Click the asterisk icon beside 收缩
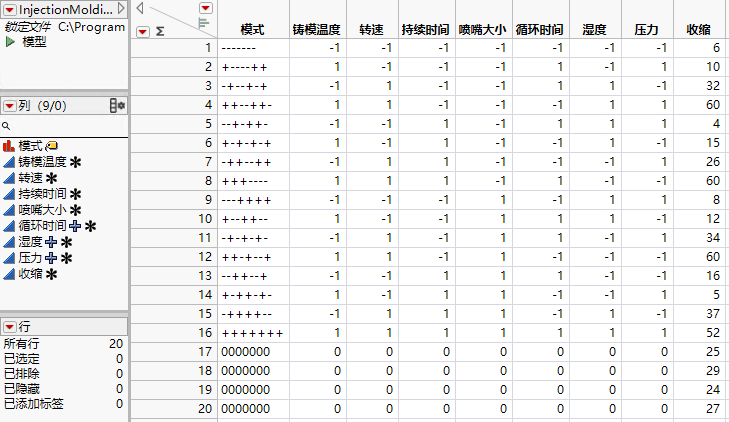The width and height of the screenshot is (729, 422). [51, 274]
